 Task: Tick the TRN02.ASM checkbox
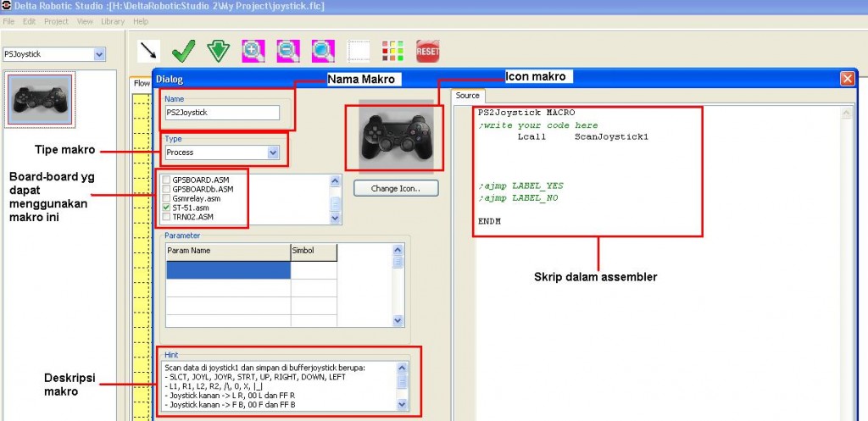166,217
